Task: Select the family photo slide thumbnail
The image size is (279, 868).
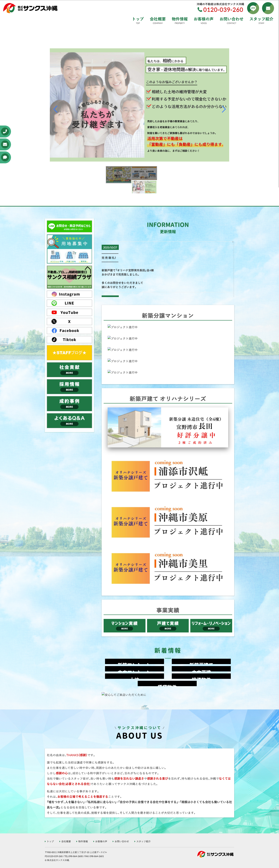Action: 144,187
